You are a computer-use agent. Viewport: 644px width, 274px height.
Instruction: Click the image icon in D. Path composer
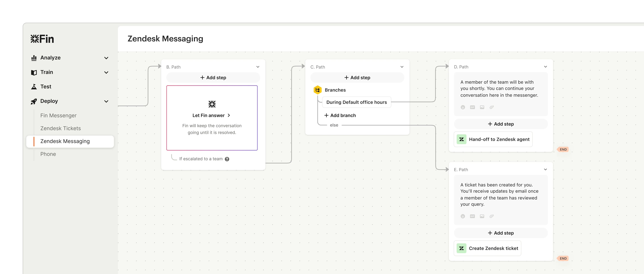482,107
